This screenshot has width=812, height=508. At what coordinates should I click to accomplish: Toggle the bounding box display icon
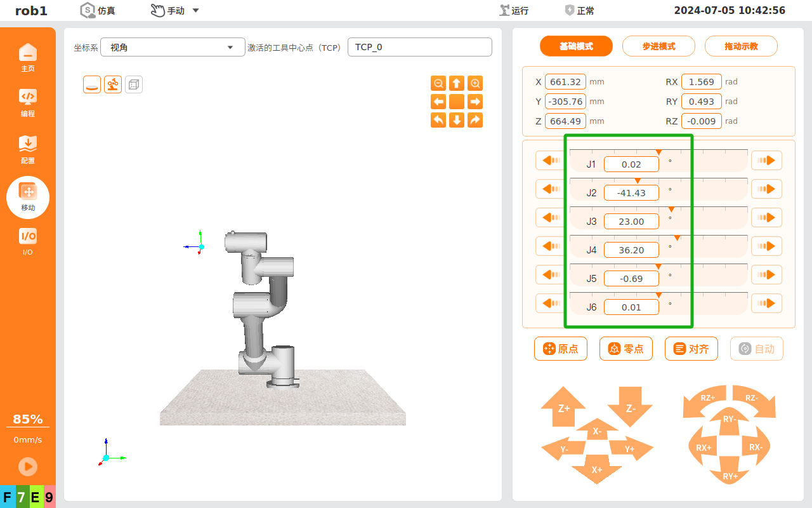pyautogui.click(x=134, y=84)
